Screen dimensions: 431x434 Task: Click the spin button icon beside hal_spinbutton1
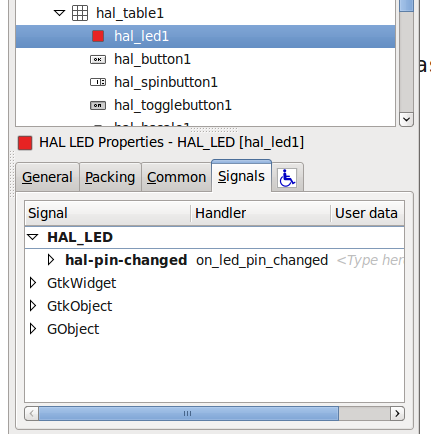click(98, 82)
